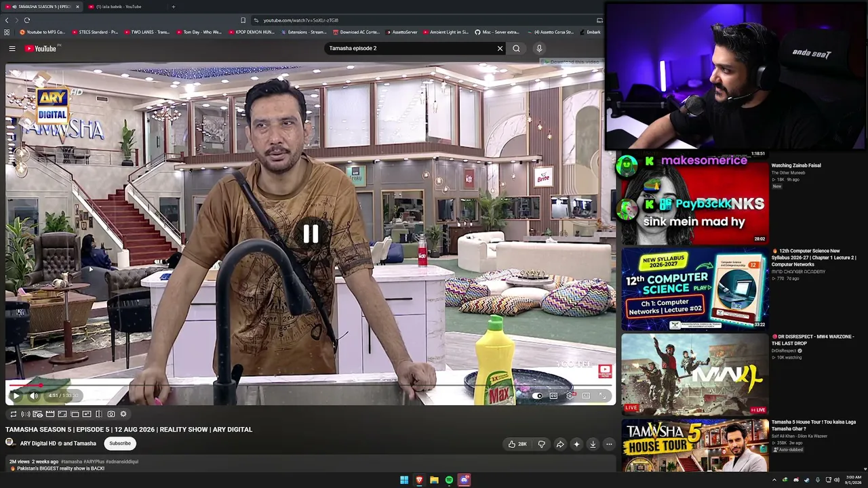Seek the video using the red progress bar
This screenshot has width=868, height=488.
tap(311, 385)
